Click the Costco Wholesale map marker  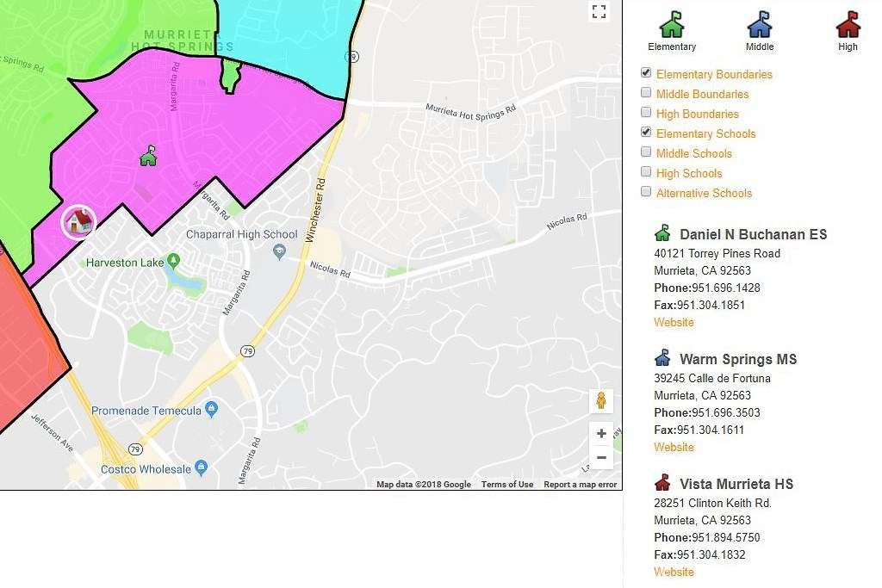pos(202,467)
